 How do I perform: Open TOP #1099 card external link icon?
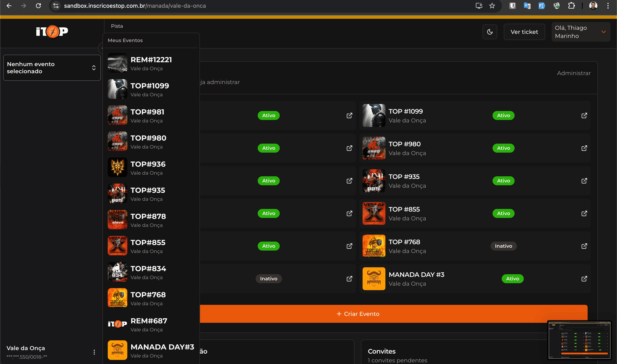pyautogui.click(x=584, y=115)
